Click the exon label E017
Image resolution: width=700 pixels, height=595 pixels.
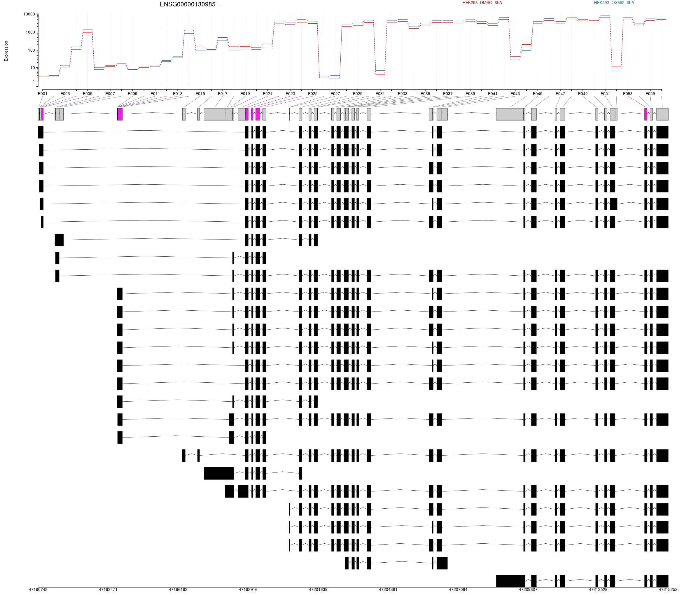point(223,94)
